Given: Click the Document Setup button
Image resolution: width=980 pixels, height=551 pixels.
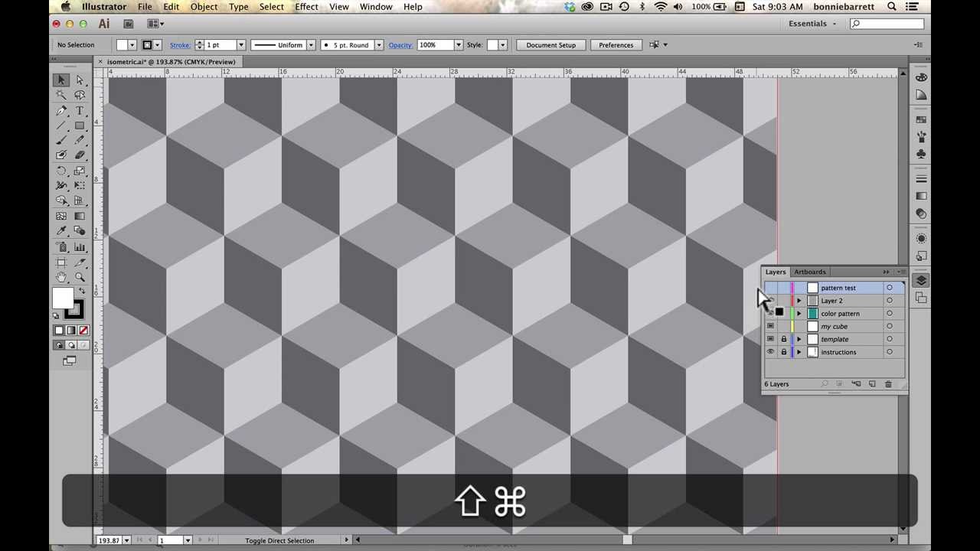Looking at the screenshot, I should coord(550,45).
